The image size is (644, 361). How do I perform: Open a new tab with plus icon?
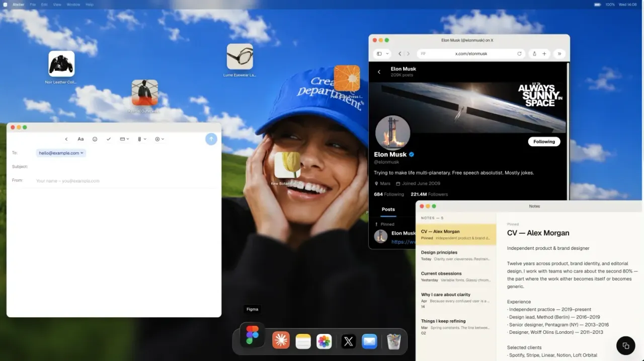[x=544, y=54]
